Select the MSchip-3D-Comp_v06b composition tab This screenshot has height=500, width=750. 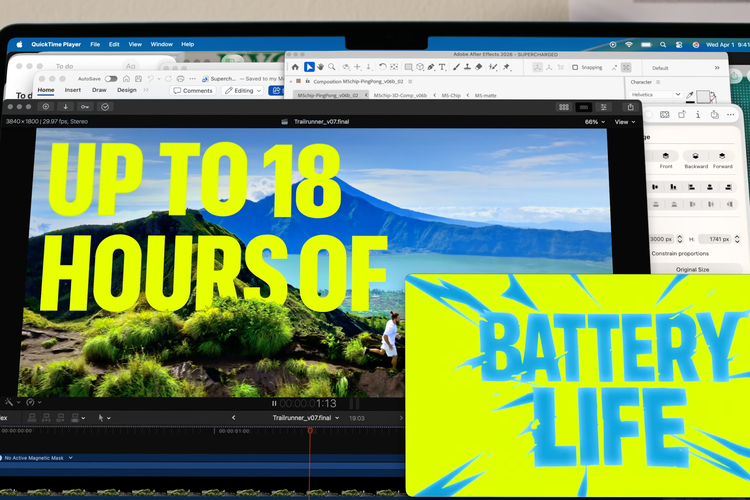pyautogui.click(x=400, y=95)
